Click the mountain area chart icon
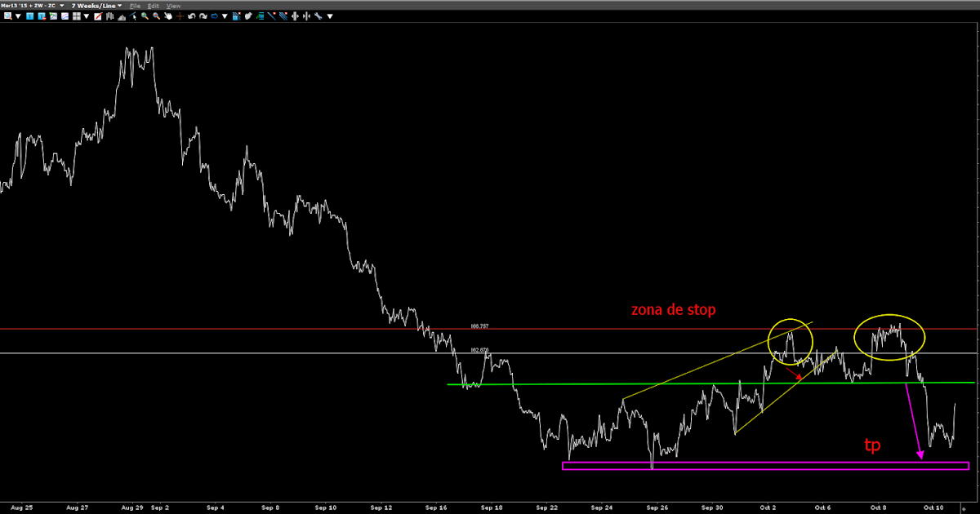The image size is (980, 514). pyautogui.click(x=122, y=16)
